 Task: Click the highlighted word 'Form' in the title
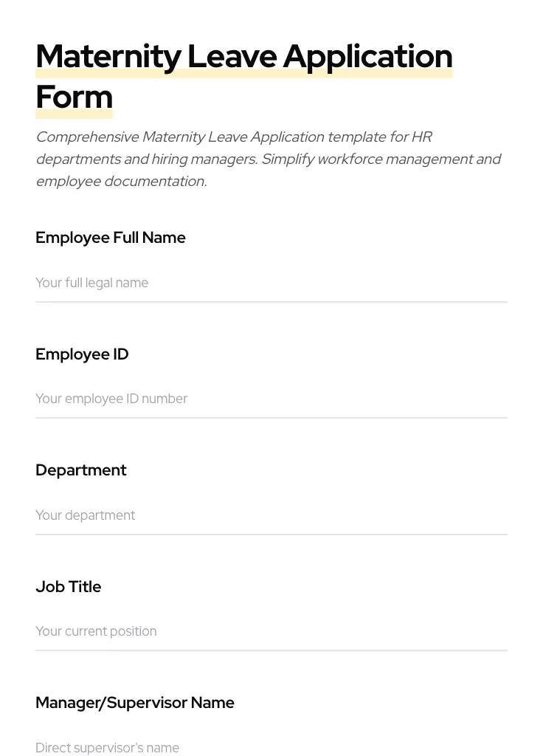click(74, 96)
